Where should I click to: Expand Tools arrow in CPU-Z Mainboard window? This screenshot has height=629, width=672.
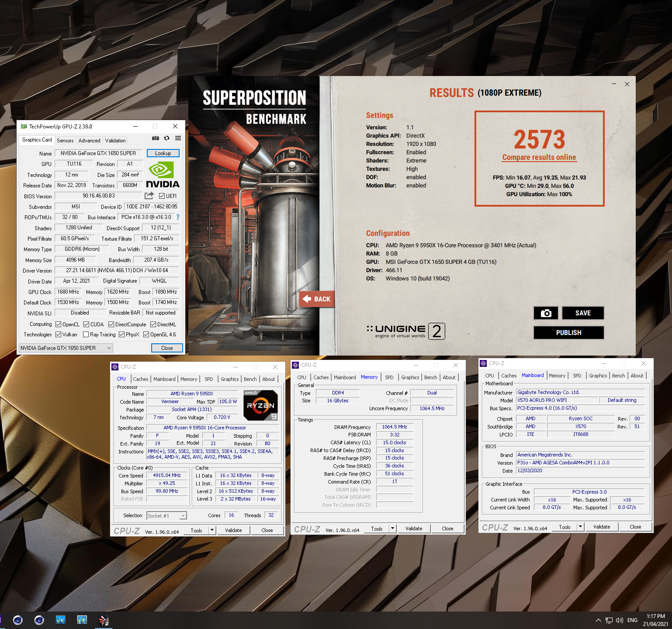coord(581,527)
